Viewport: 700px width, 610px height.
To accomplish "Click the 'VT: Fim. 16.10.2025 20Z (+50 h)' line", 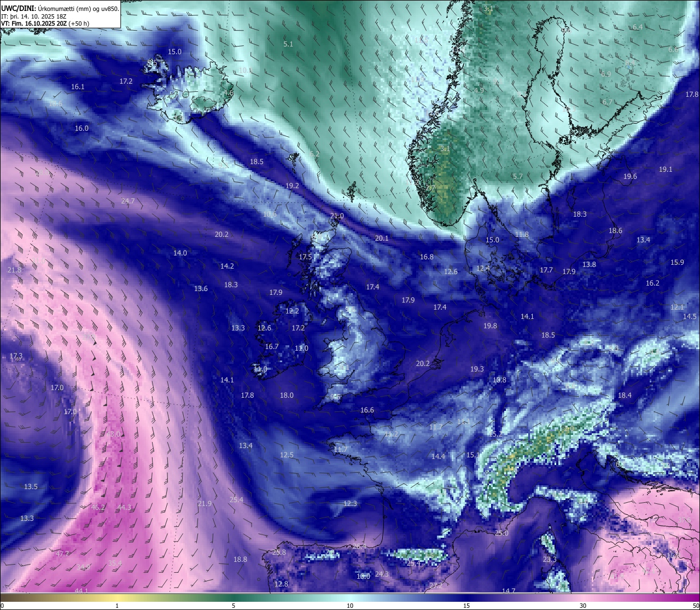I will tap(45, 24).
